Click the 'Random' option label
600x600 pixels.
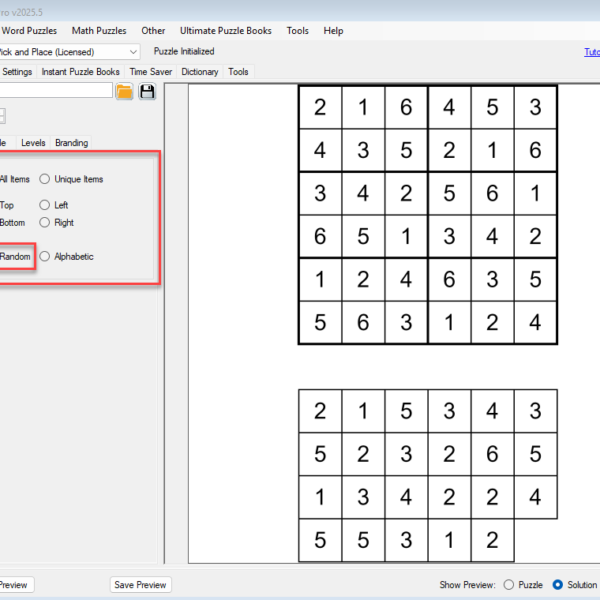[15, 256]
